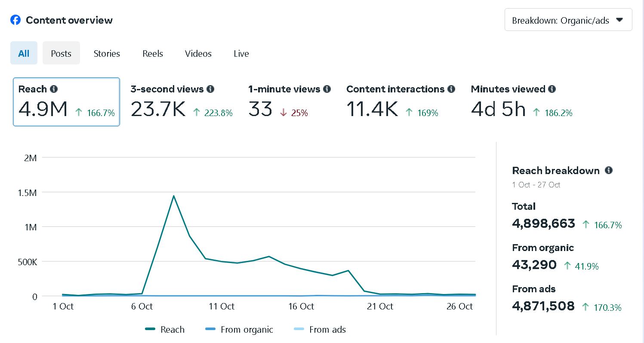
Task: Select the All tab
Action: pos(24,53)
